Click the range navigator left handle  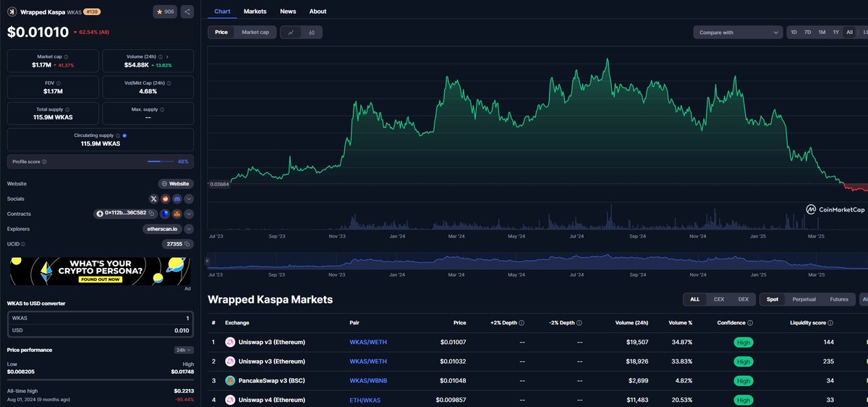[208, 261]
